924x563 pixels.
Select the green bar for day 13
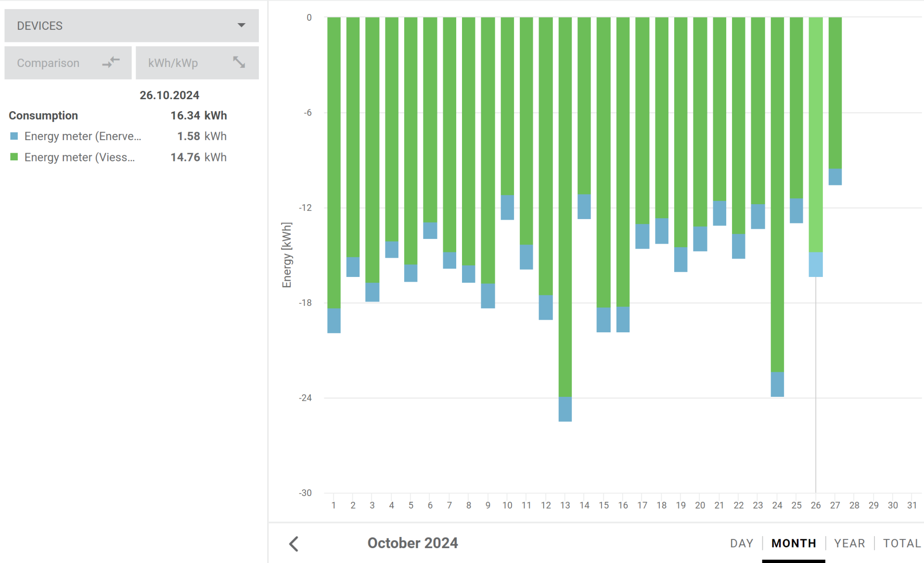pyautogui.click(x=565, y=207)
